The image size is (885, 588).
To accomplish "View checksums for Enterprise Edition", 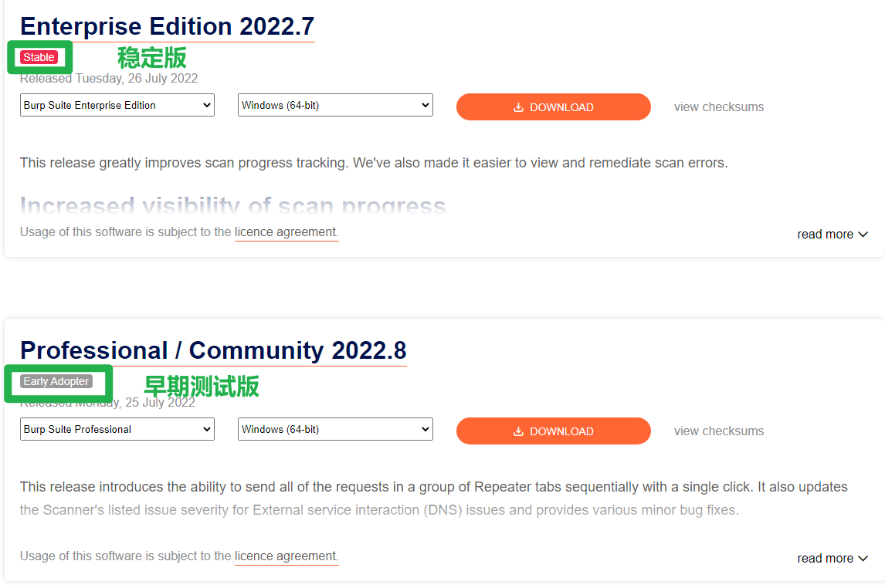I will pyautogui.click(x=718, y=107).
